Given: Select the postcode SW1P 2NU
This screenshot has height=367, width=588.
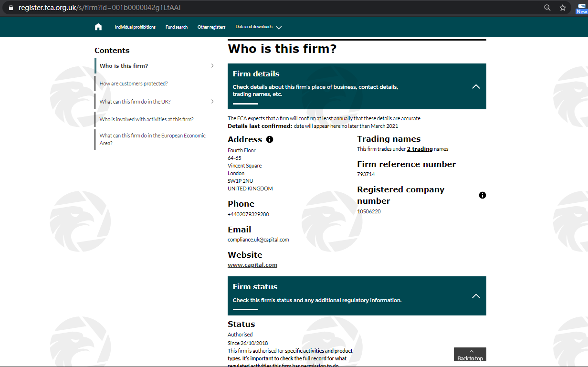Looking at the screenshot, I should pos(241,181).
